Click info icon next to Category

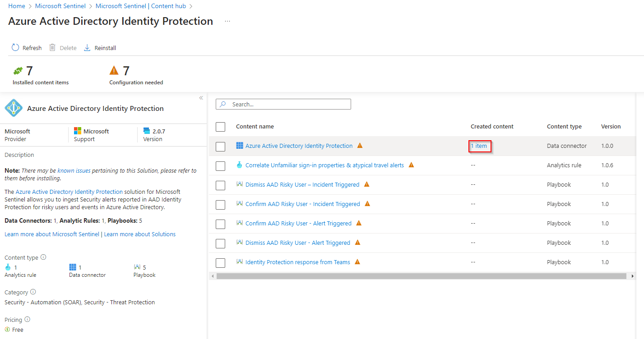click(x=33, y=292)
